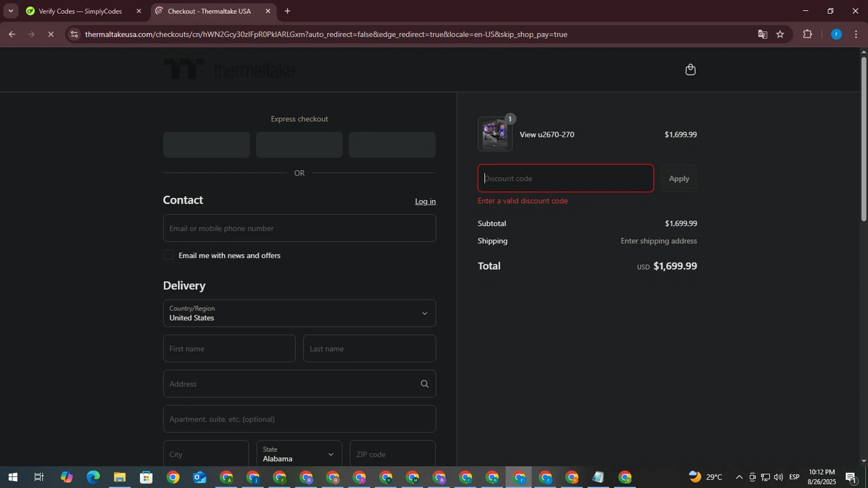View site information icon in address bar
868x488 pixels.
click(73, 34)
